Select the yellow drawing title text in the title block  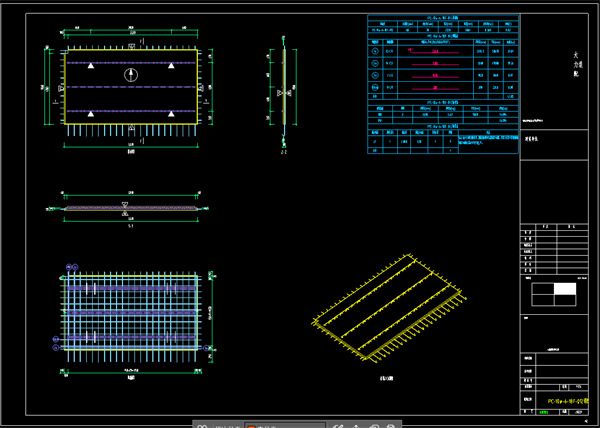coord(568,401)
